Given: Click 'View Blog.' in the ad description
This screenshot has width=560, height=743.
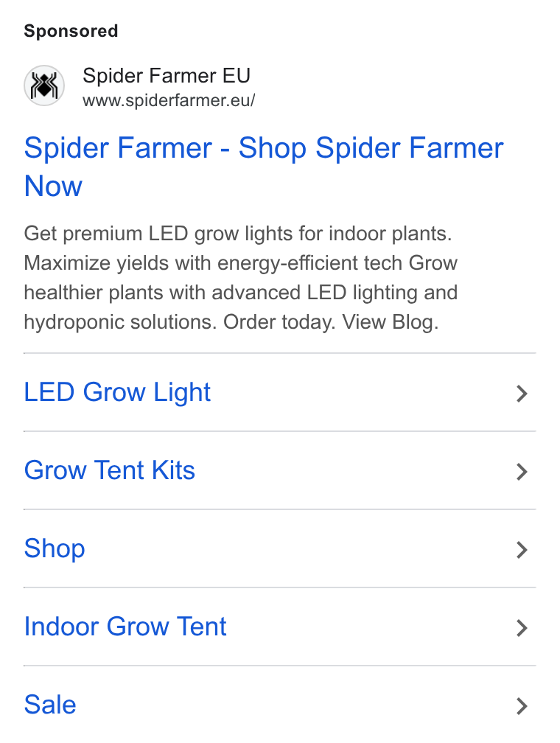Looking at the screenshot, I should [x=391, y=322].
